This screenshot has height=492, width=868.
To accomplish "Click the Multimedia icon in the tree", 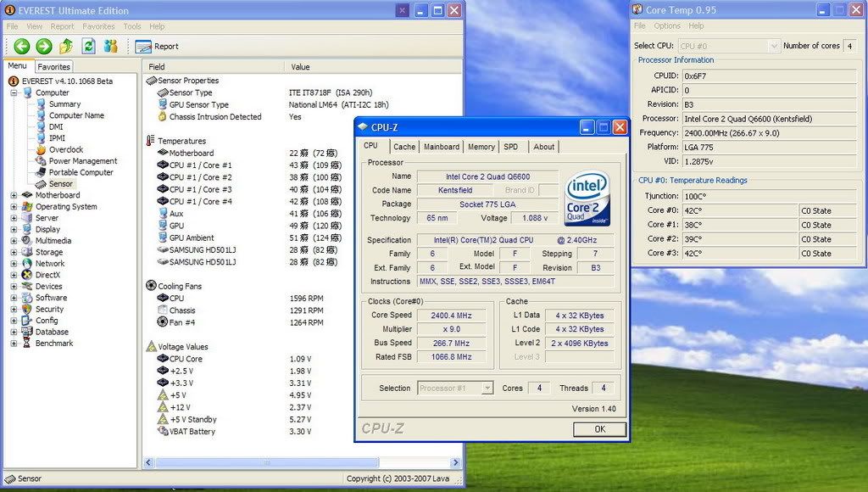I will coord(27,240).
